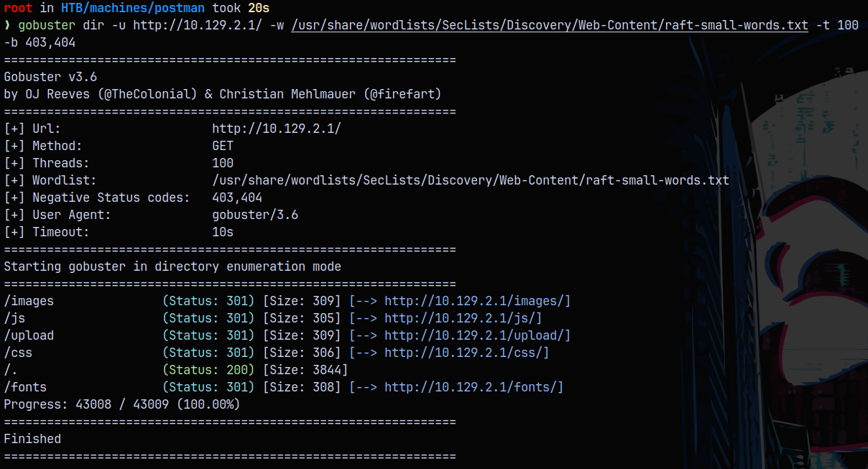Click the Starting gobuster in directory enumeration mode line
Viewport: 868px width, 469px height.
pyautogui.click(x=172, y=266)
